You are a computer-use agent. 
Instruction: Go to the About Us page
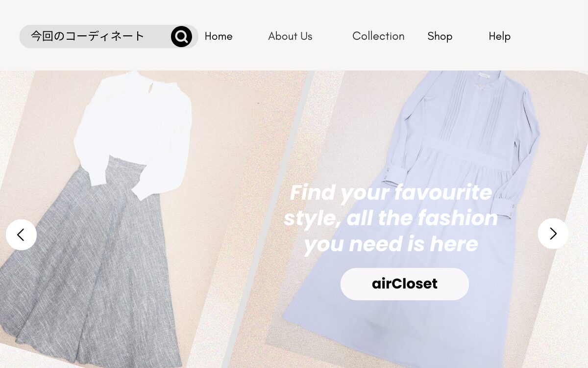290,36
